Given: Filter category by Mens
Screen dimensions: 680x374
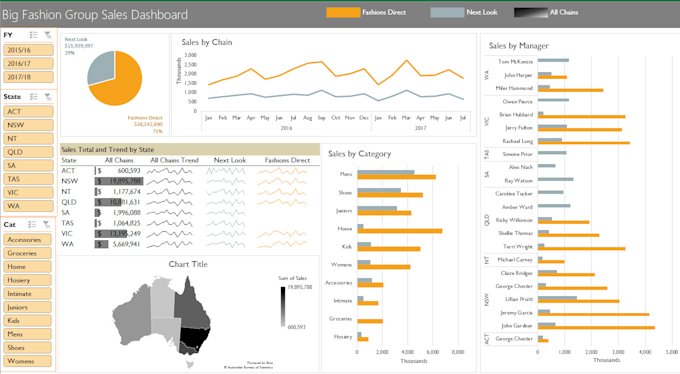Looking at the screenshot, I should coord(27,334).
